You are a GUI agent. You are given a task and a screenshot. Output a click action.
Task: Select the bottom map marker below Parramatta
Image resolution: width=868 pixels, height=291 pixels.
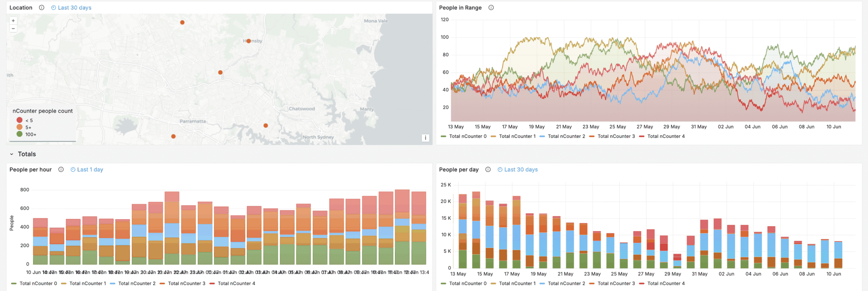(x=173, y=137)
